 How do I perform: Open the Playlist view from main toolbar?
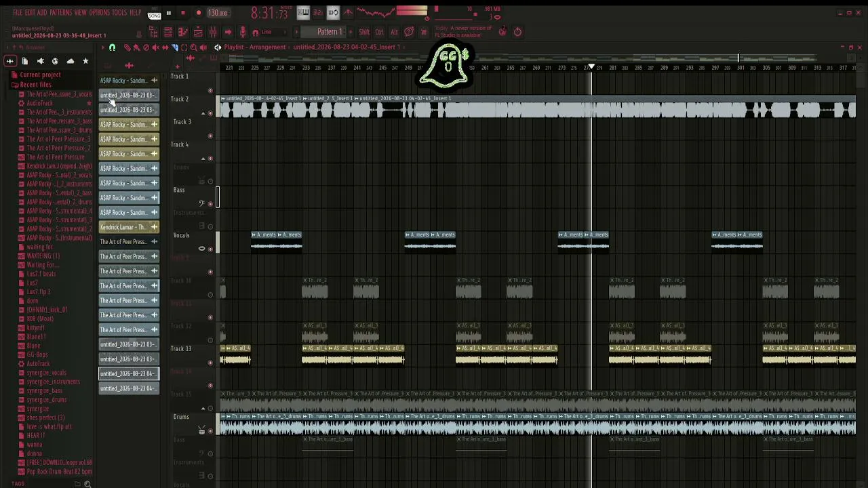198,32
